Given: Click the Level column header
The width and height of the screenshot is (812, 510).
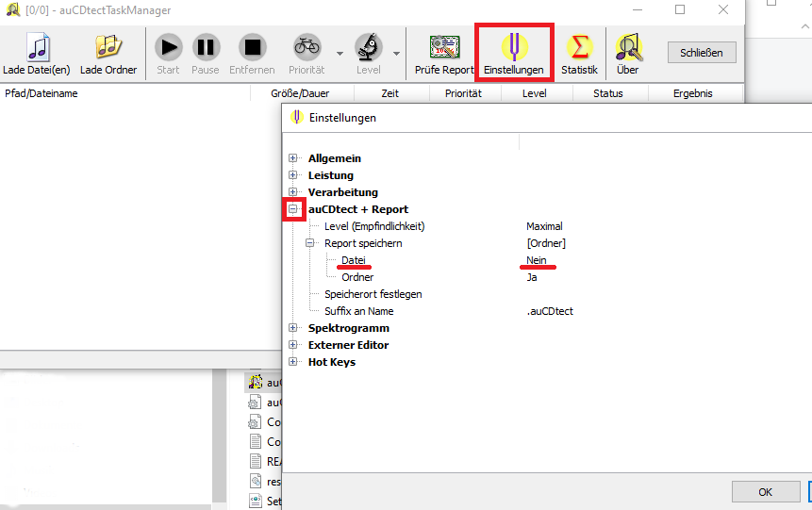Looking at the screenshot, I should pyautogui.click(x=537, y=93).
